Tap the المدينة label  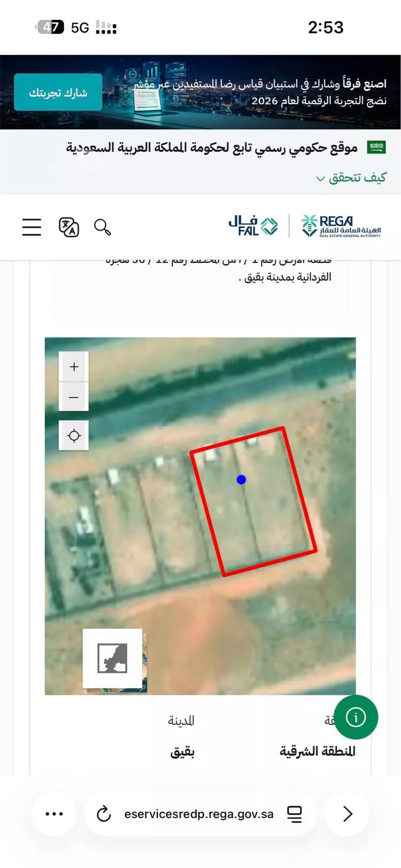point(181,720)
